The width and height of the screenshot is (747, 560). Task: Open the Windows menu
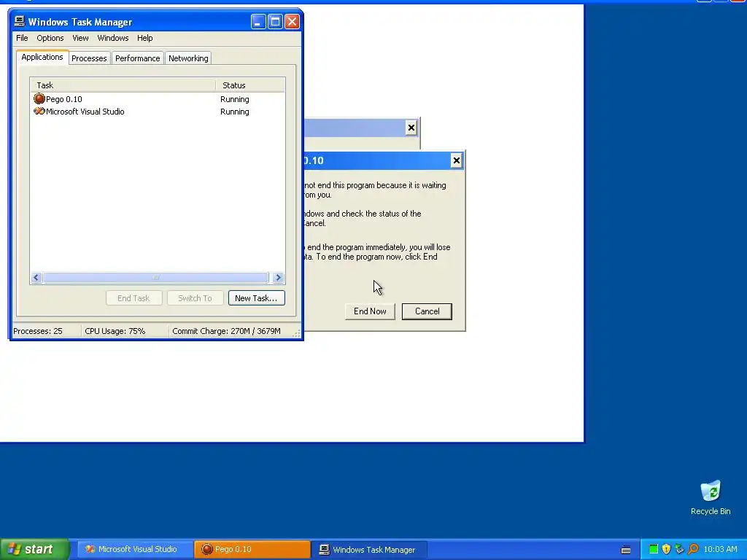113,38
